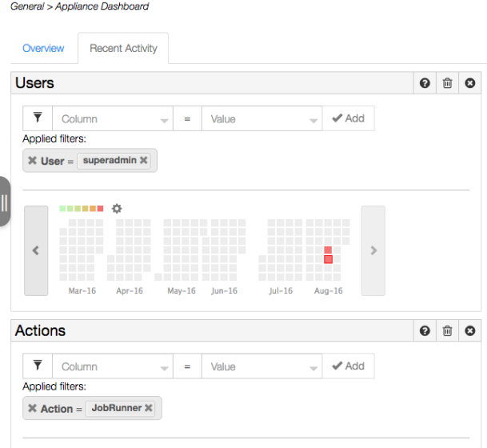Click the Users filter funnel icon
Viewport: 487px width, 448px height.
pos(38,118)
